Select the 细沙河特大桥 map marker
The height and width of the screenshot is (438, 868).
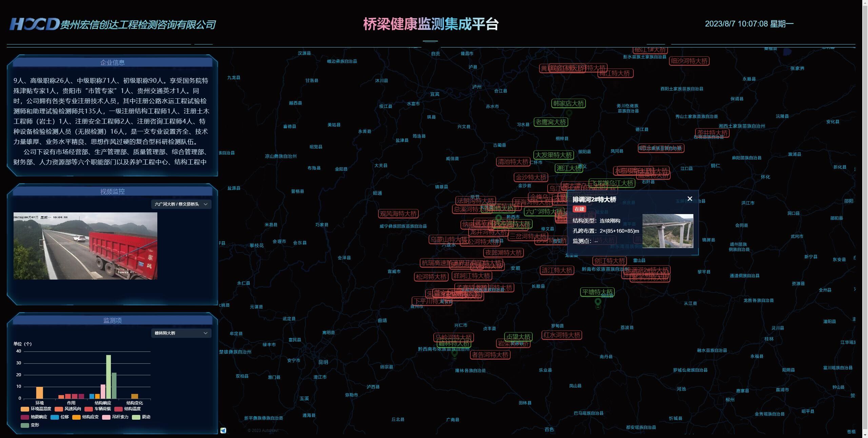[x=689, y=61]
